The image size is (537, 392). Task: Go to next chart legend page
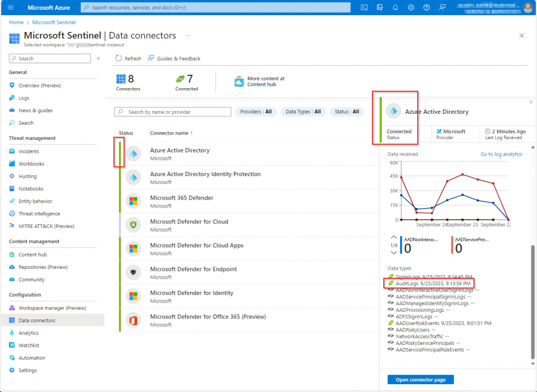394,253
